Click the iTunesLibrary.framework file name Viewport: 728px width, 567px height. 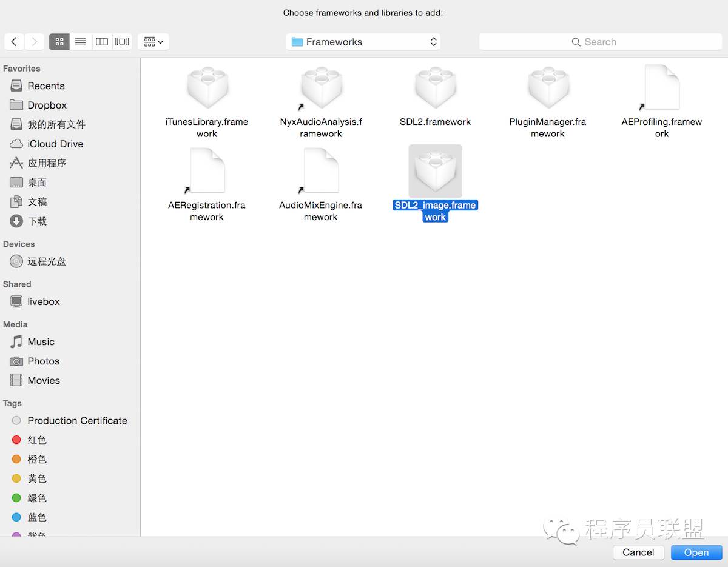[x=207, y=128]
